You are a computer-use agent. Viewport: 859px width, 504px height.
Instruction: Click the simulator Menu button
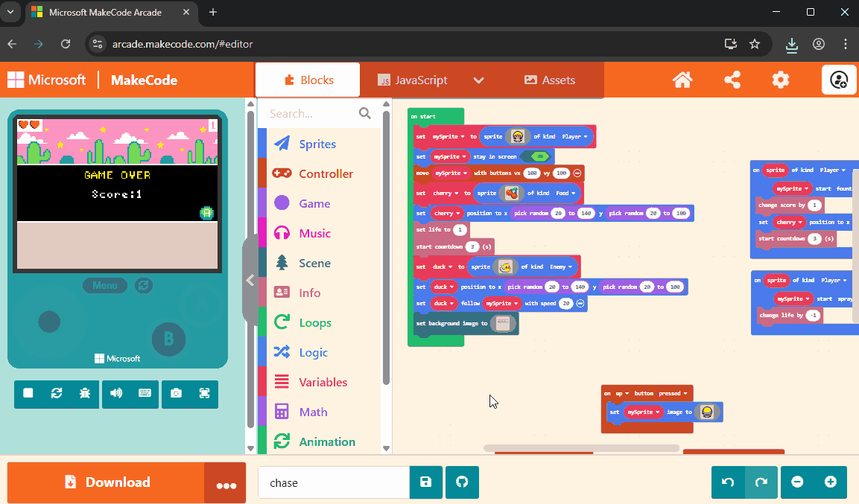coord(104,285)
